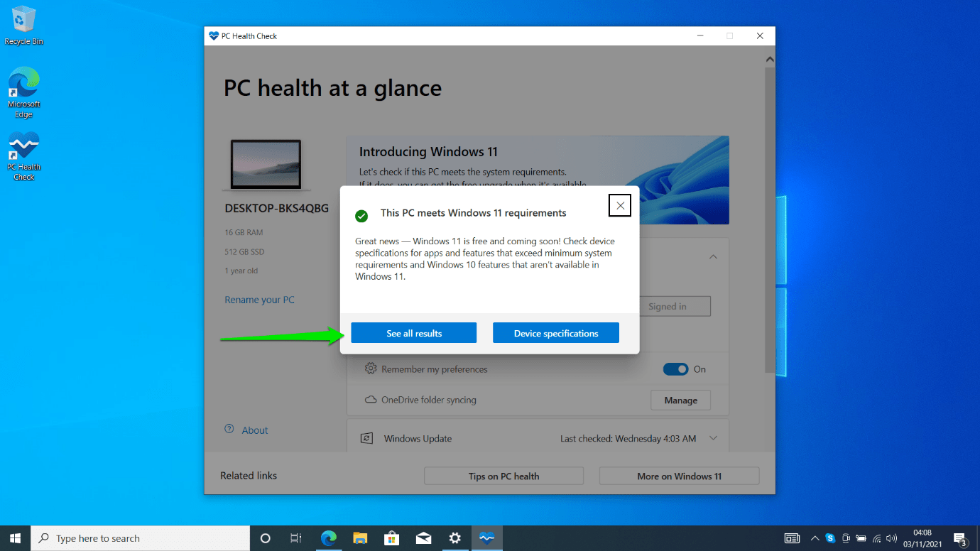Open Recycle Bin desktop icon

pyautogui.click(x=24, y=26)
